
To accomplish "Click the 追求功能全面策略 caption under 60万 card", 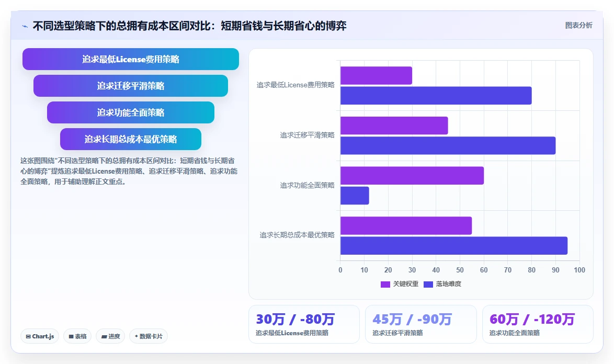I will click(x=515, y=333).
